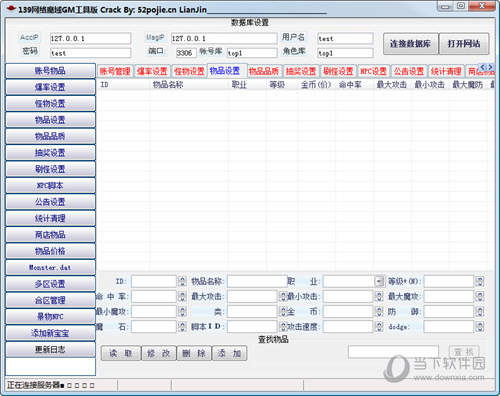
Task: Open 物品品质 from the left sidebar
Action: point(50,136)
